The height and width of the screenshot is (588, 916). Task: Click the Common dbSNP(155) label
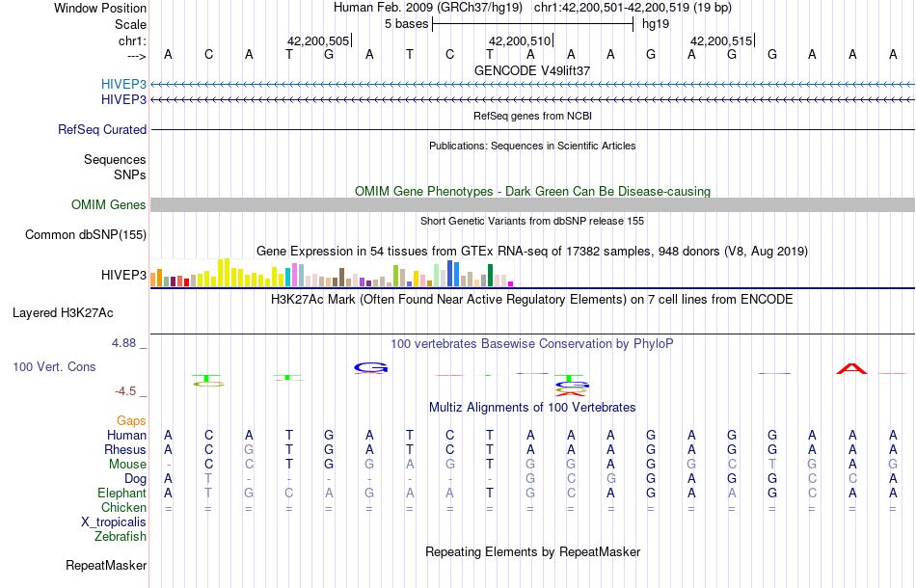[85, 235]
